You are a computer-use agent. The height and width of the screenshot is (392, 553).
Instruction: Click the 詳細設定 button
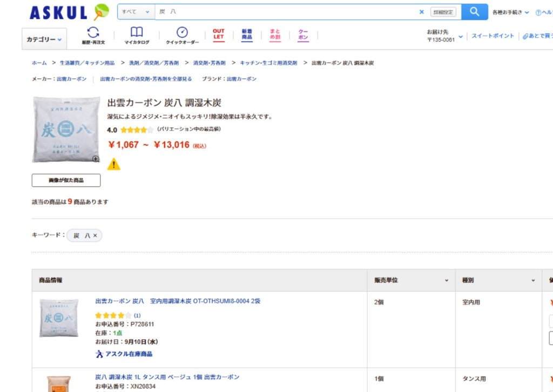pyautogui.click(x=443, y=12)
